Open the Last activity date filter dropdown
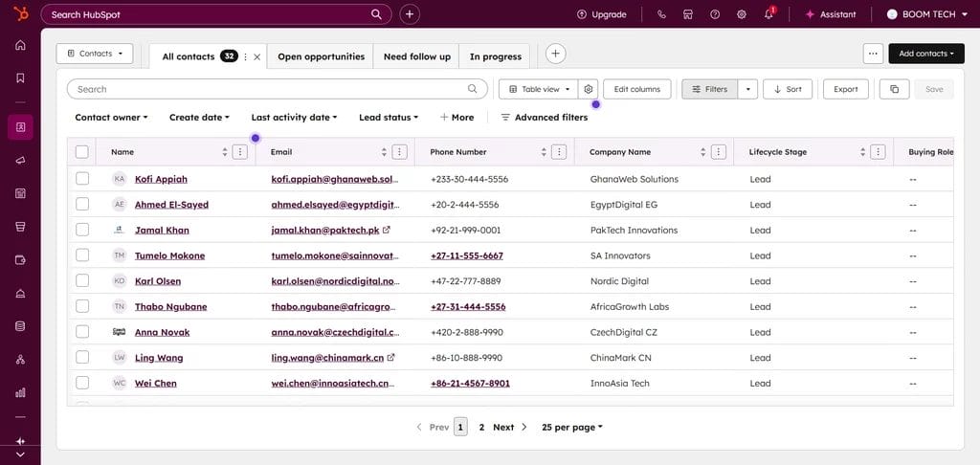The width and height of the screenshot is (980, 465). pyautogui.click(x=295, y=118)
